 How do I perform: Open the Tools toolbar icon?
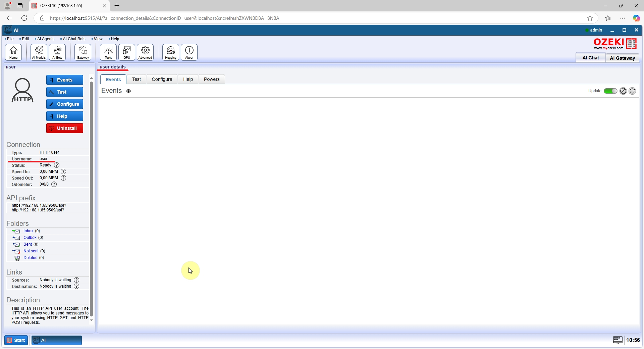pyautogui.click(x=108, y=52)
